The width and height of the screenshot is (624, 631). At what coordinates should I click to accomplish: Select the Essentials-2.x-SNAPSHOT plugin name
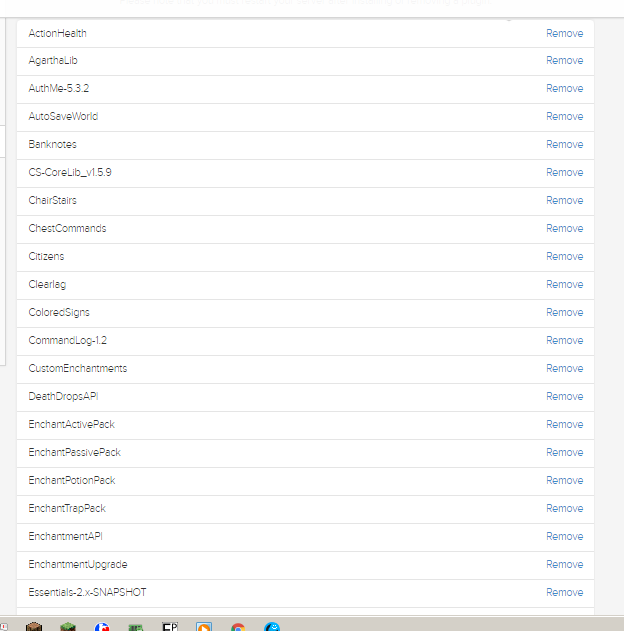87,592
